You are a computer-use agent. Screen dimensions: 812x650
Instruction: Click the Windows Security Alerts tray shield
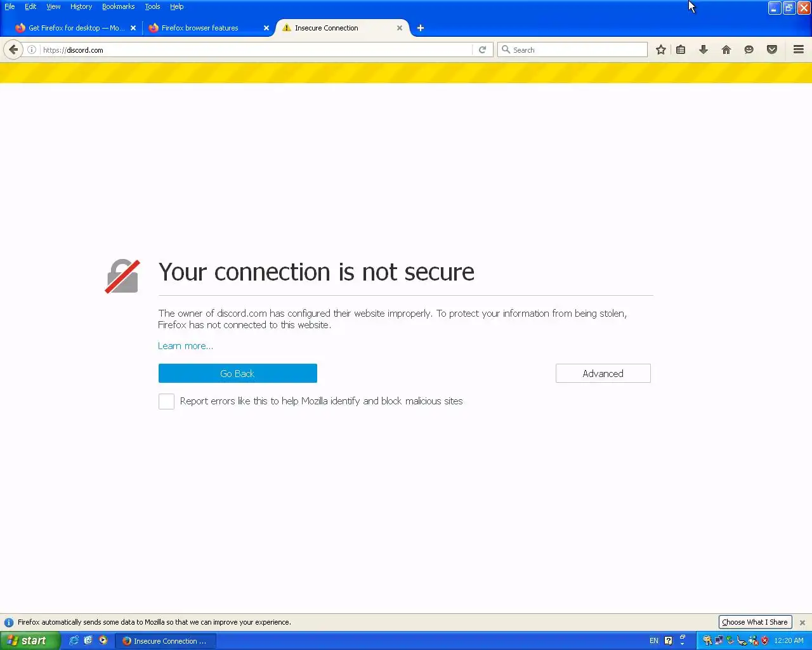tap(764, 640)
